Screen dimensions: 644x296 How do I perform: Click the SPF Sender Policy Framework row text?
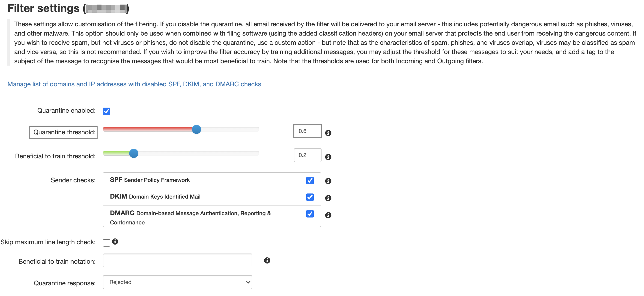150,180
